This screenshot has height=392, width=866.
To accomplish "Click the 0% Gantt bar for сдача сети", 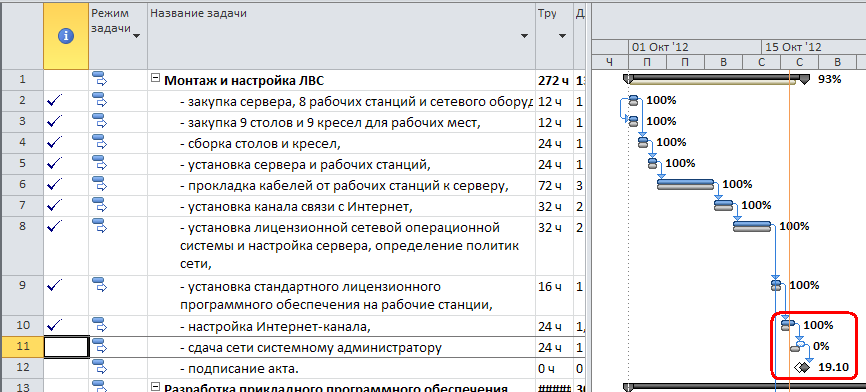I will tap(799, 346).
